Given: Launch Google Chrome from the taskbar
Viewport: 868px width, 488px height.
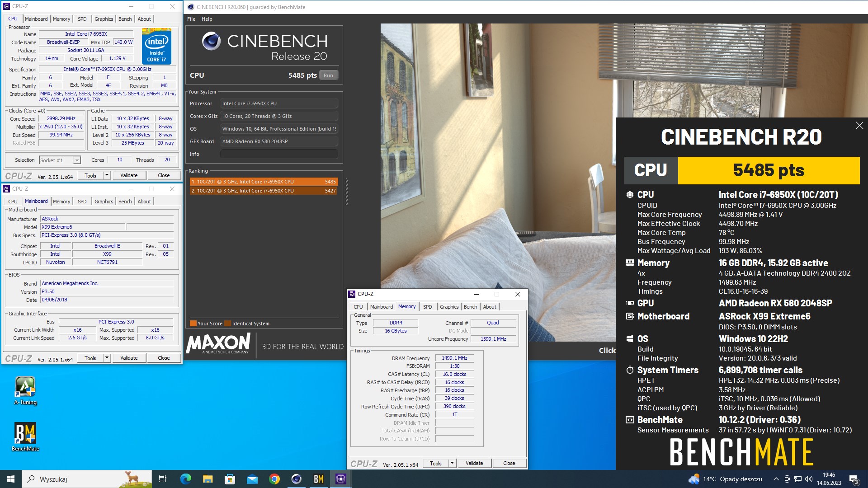Looking at the screenshot, I should [x=274, y=479].
